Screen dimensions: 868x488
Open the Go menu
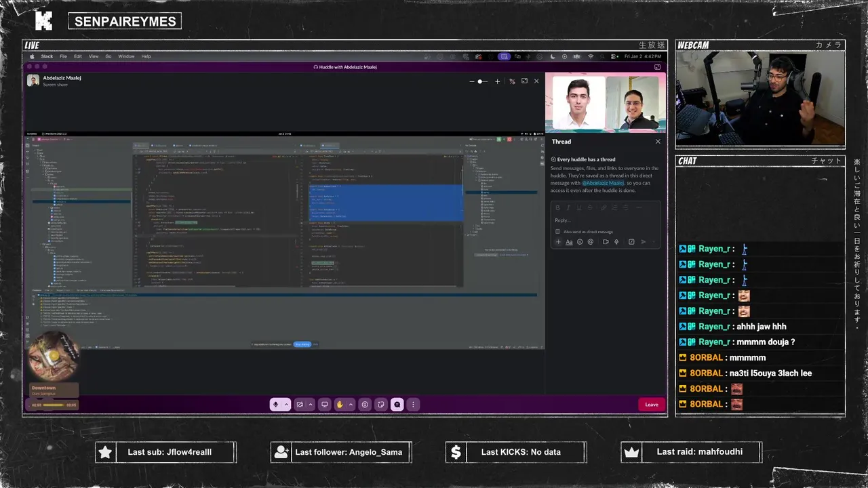(x=108, y=56)
